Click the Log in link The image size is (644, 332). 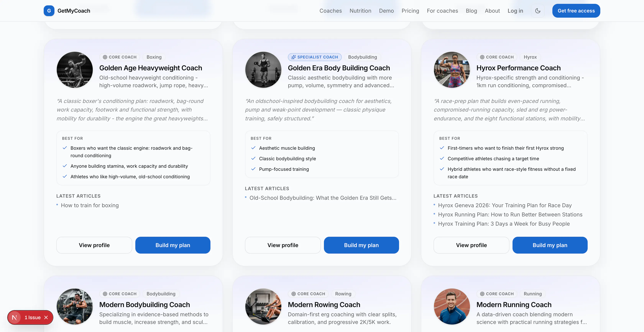tap(515, 11)
